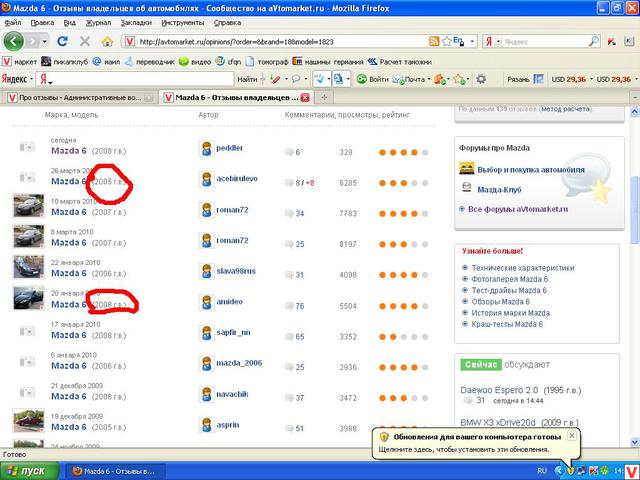Switch to Про отзывы tab

coord(80,98)
